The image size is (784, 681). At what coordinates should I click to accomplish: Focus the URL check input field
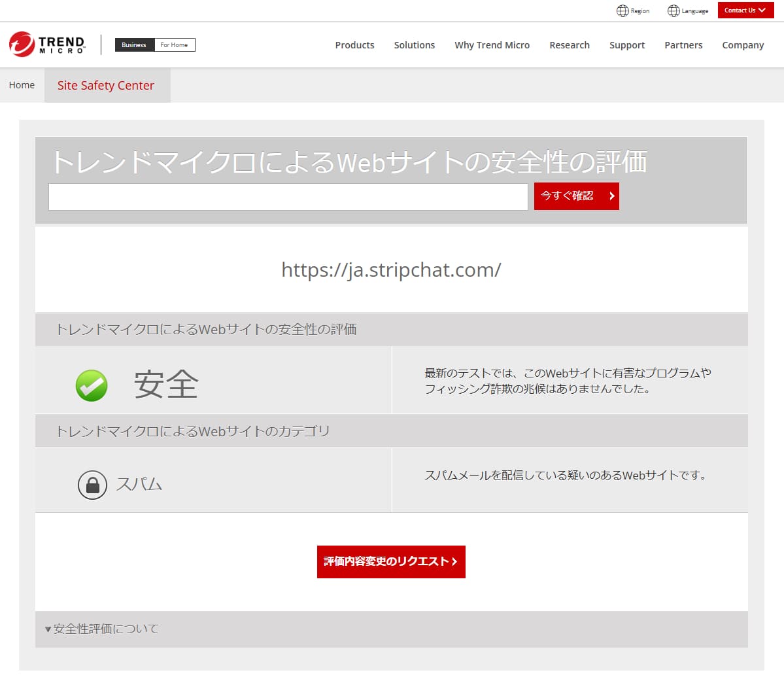(x=288, y=197)
